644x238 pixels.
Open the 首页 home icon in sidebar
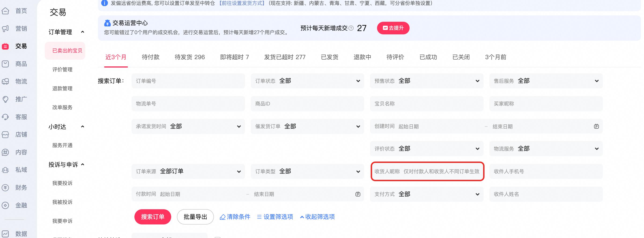[x=5, y=11]
